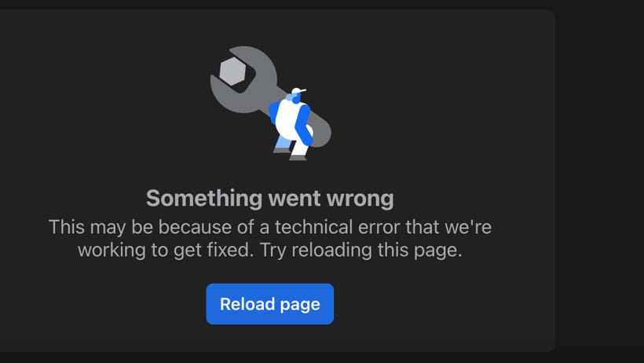Click the word wrong in the heading
Screen dimensions: 644x363
point(360,199)
